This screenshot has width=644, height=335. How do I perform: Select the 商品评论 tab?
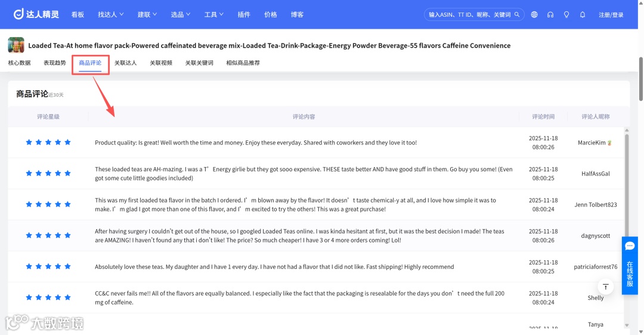point(90,63)
